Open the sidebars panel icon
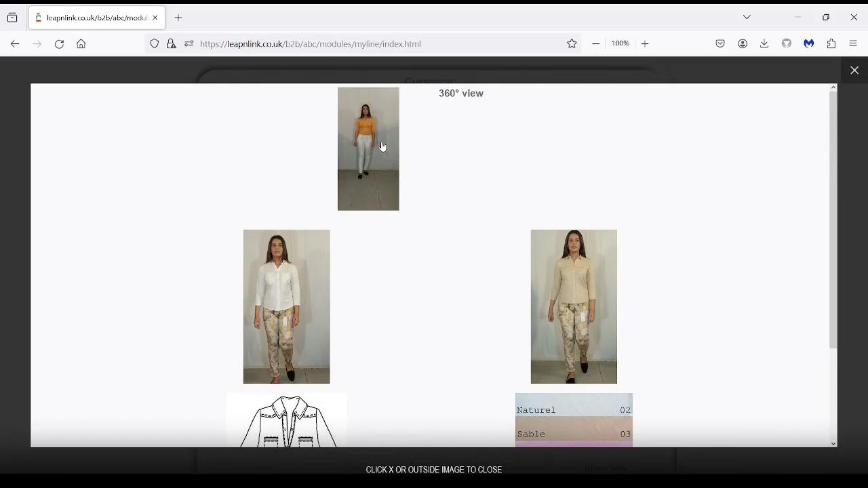 [12, 18]
